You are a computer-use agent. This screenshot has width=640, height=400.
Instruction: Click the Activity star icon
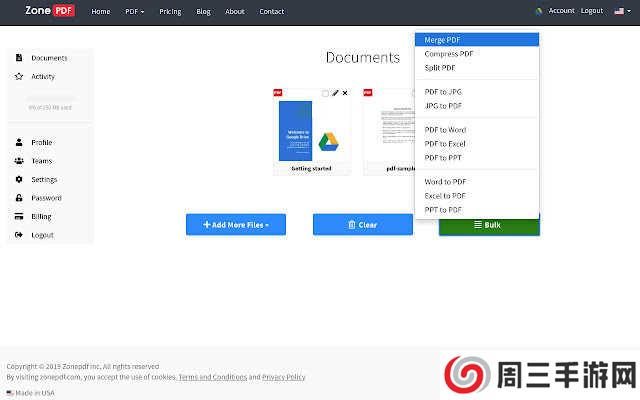coord(19,76)
